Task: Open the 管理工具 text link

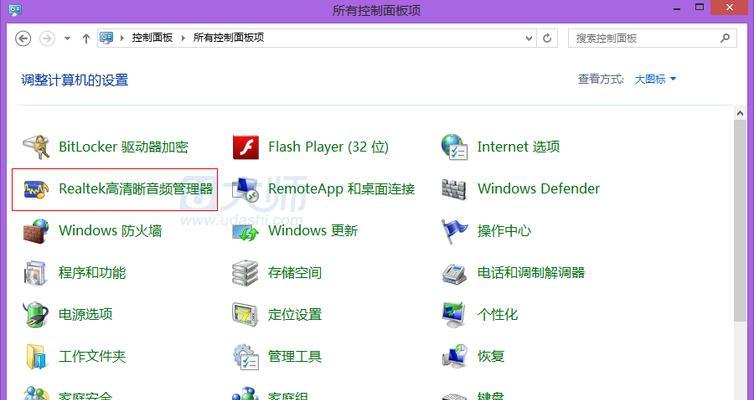Action: click(295, 356)
